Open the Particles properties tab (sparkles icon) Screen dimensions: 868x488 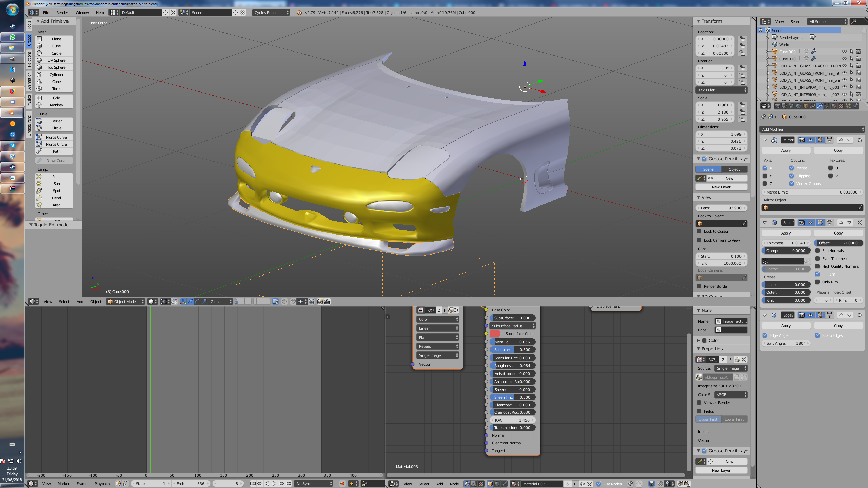tap(848, 106)
